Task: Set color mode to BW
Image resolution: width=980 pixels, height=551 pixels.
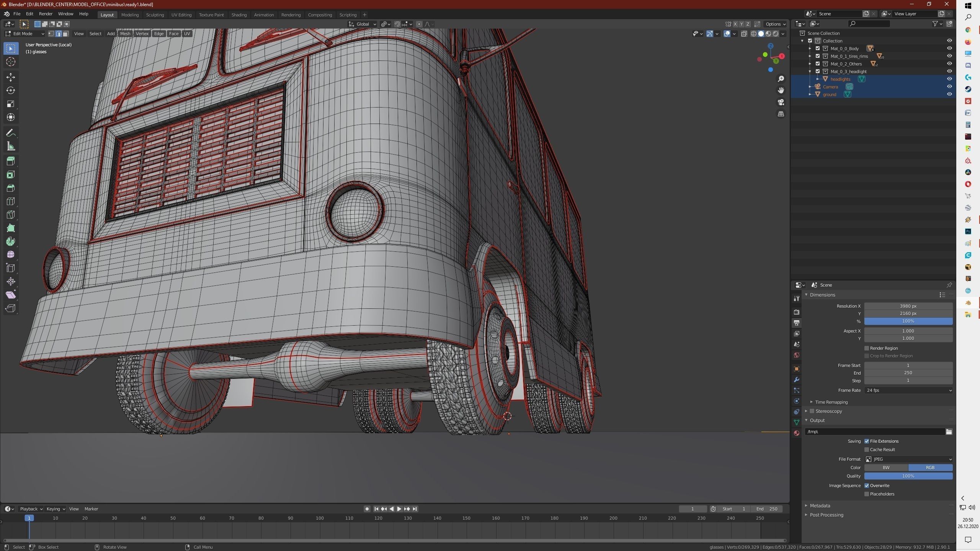Action: click(x=886, y=468)
